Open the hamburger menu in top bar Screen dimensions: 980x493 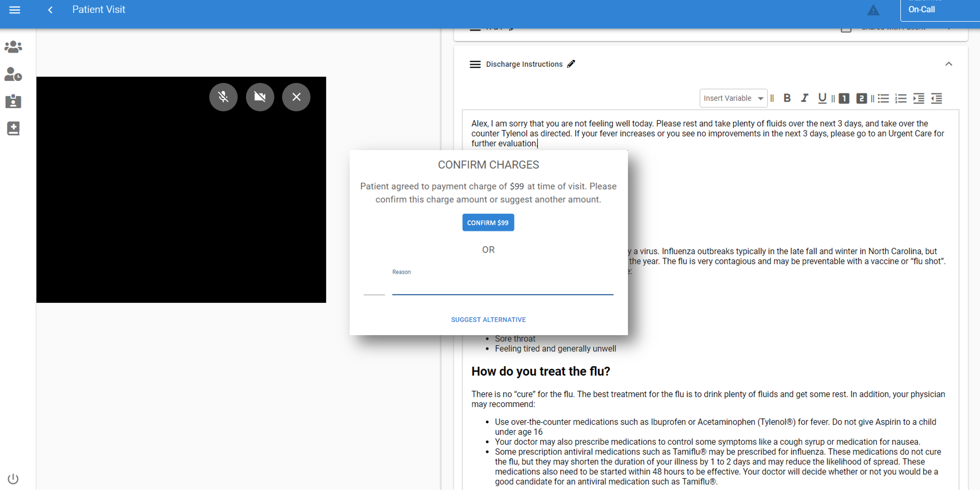point(15,10)
